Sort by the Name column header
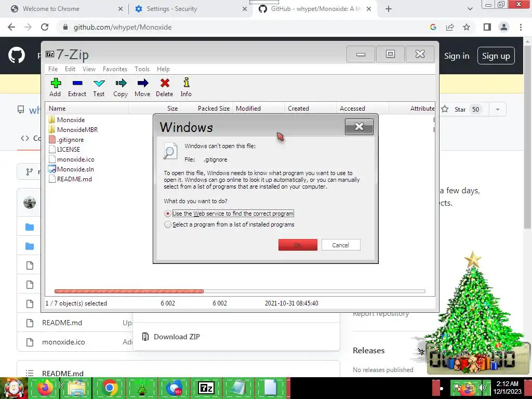The height and width of the screenshot is (399, 532). click(87, 109)
